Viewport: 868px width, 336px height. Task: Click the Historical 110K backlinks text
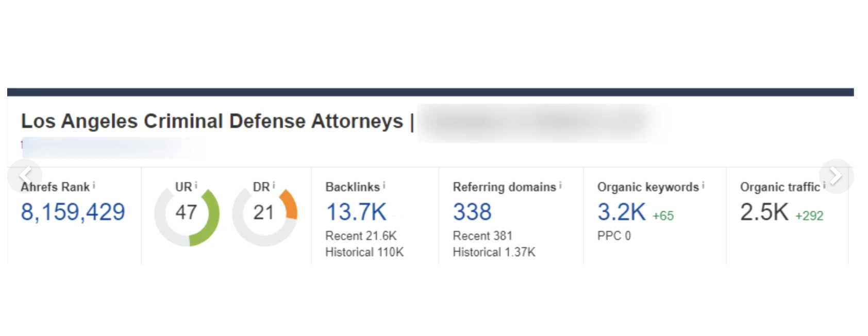[x=364, y=252]
